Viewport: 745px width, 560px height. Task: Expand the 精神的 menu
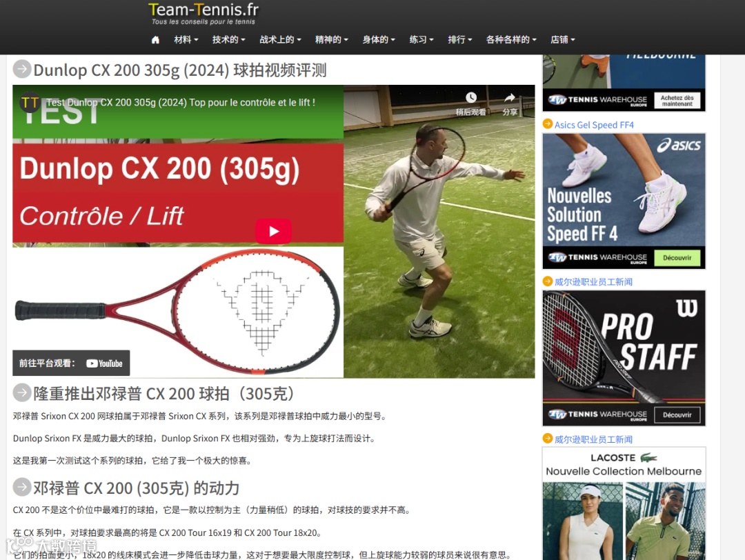pyautogui.click(x=332, y=40)
